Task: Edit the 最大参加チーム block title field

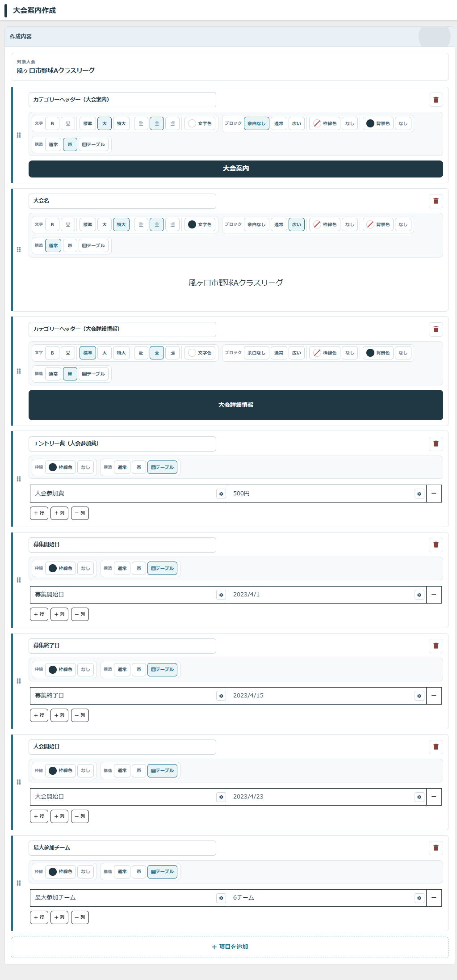Action: pyautogui.click(x=122, y=848)
